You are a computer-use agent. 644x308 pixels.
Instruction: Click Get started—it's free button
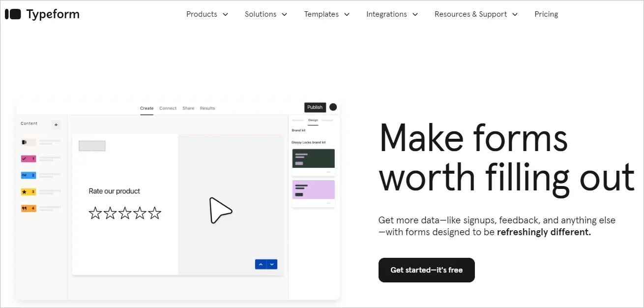427,270
